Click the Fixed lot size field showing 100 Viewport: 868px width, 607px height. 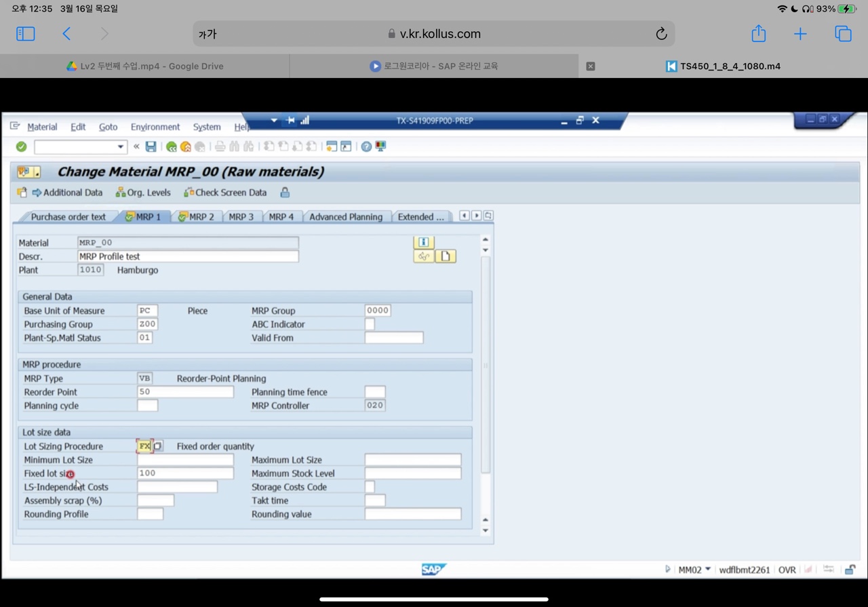tap(185, 473)
